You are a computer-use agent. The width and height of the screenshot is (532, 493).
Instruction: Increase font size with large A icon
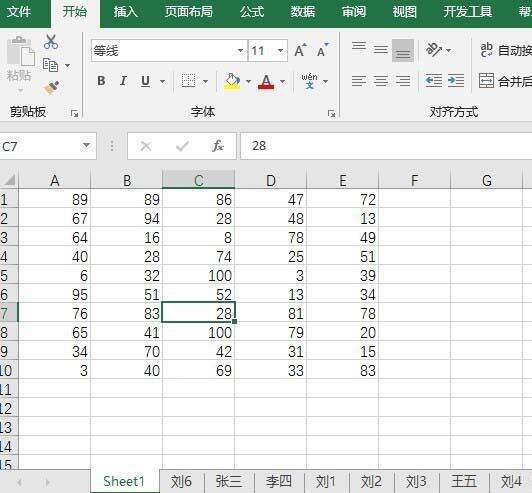coord(300,51)
